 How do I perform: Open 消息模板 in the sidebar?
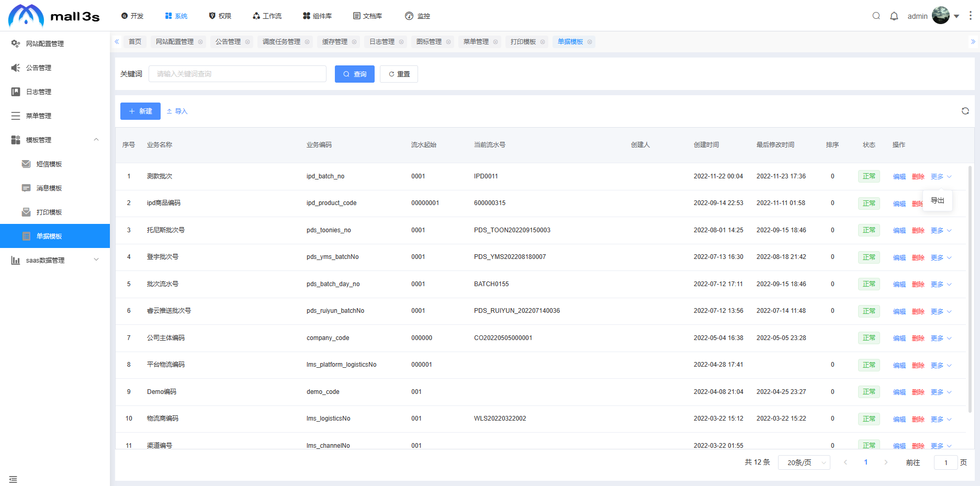55,188
